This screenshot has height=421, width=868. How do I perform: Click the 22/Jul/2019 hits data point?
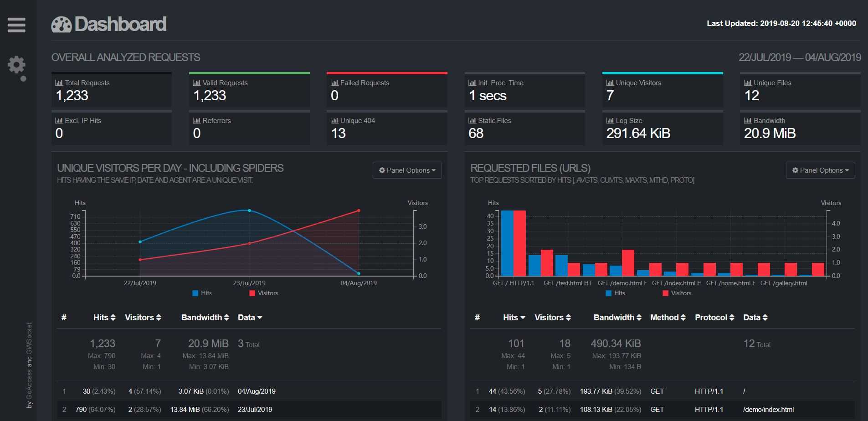140,242
